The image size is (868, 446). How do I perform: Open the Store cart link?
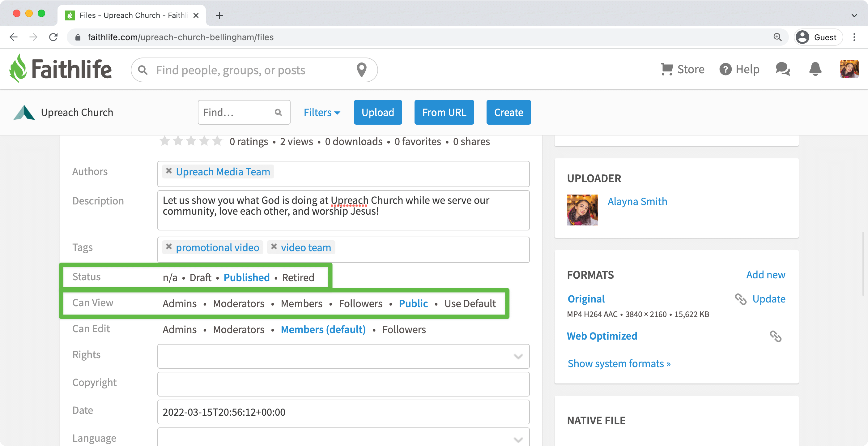point(682,70)
